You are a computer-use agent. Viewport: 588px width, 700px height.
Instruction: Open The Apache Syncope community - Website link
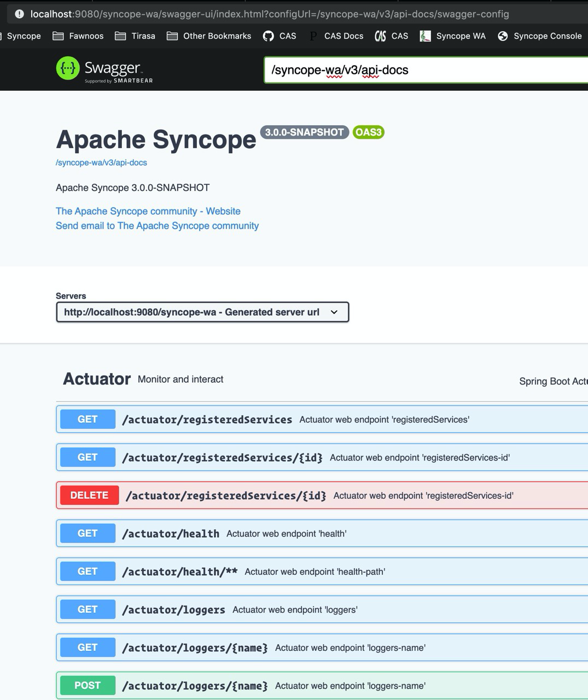pyautogui.click(x=148, y=211)
